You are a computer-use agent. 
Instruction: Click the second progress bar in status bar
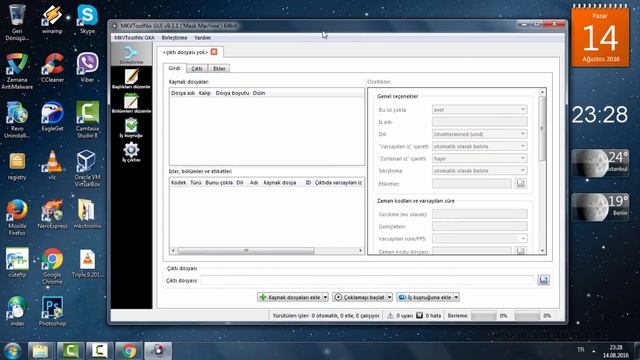point(527,316)
